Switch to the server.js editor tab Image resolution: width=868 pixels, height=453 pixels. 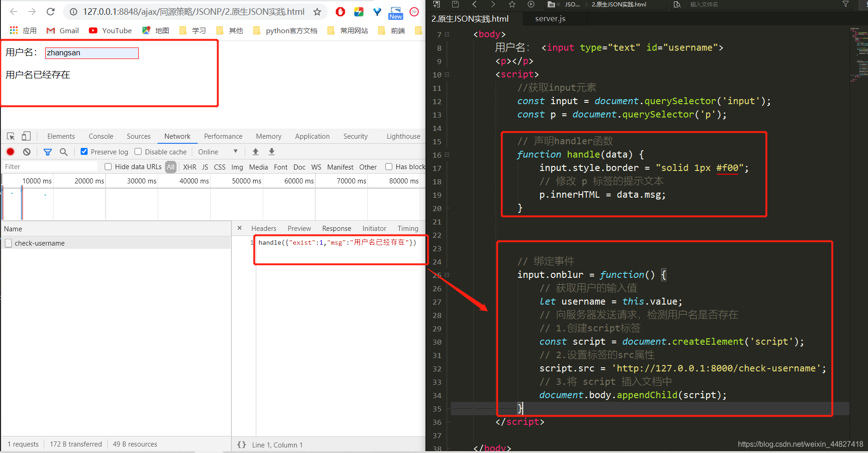[550, 18]
